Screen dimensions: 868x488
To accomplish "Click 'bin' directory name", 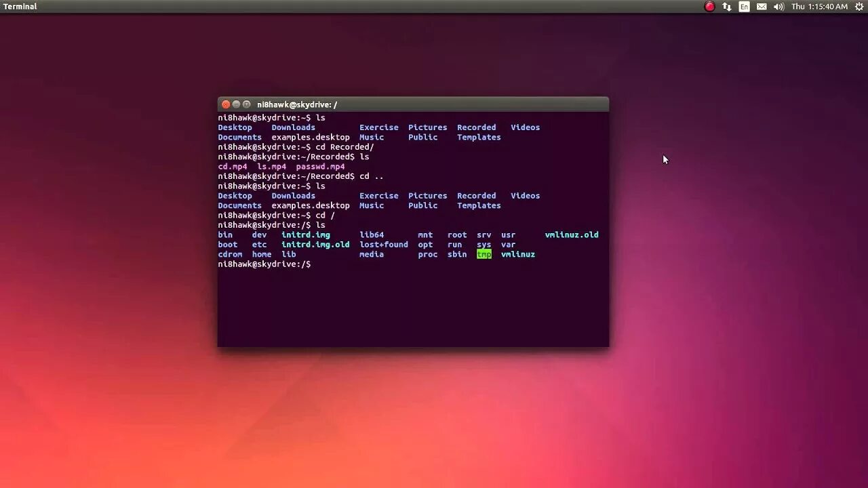I will (x=225, y=235).
